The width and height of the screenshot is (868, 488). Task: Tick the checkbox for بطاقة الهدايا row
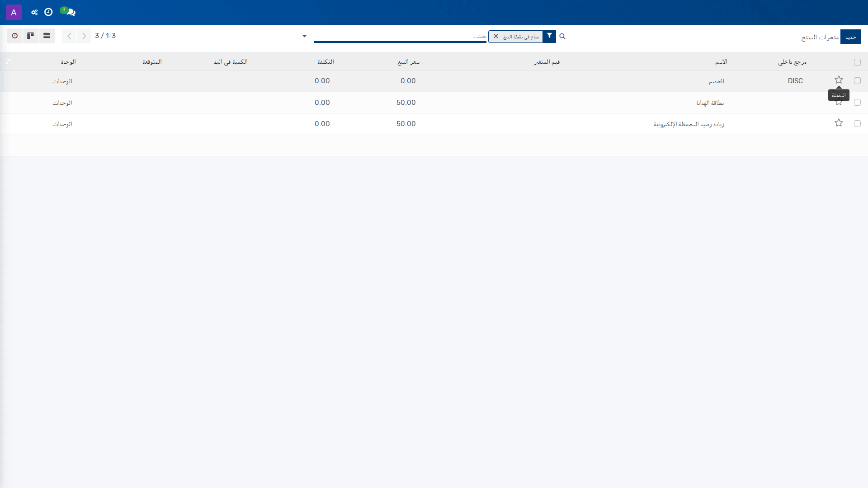[x=857, y=103]
